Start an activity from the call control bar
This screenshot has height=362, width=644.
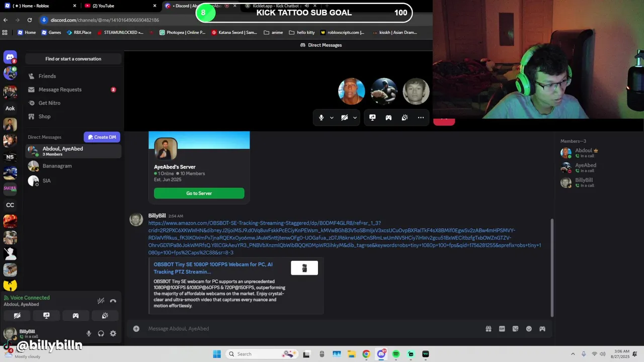388,118
